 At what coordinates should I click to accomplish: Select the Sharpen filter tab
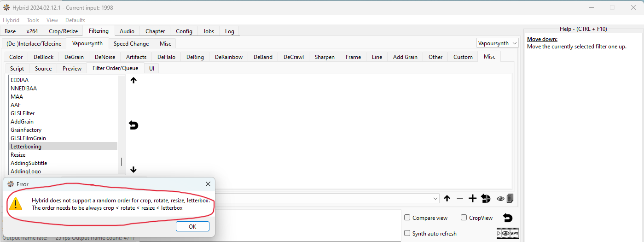(x=325, y=57)
